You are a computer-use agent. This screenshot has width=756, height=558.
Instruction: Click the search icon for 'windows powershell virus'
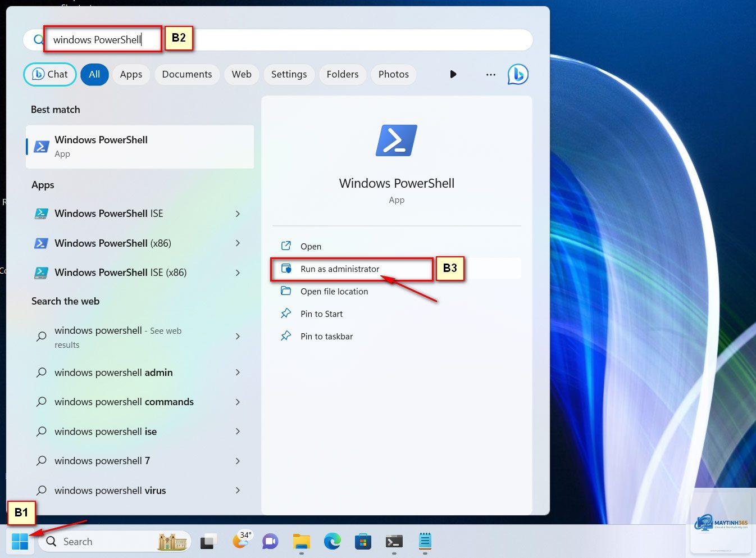[41, 491]
